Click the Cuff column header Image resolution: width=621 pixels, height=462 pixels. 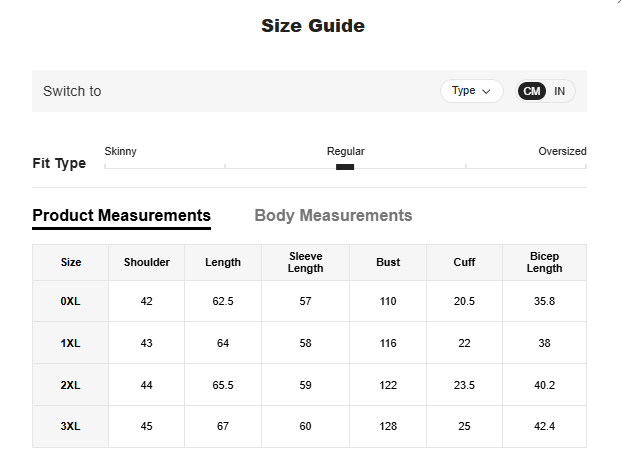point(464,263)
